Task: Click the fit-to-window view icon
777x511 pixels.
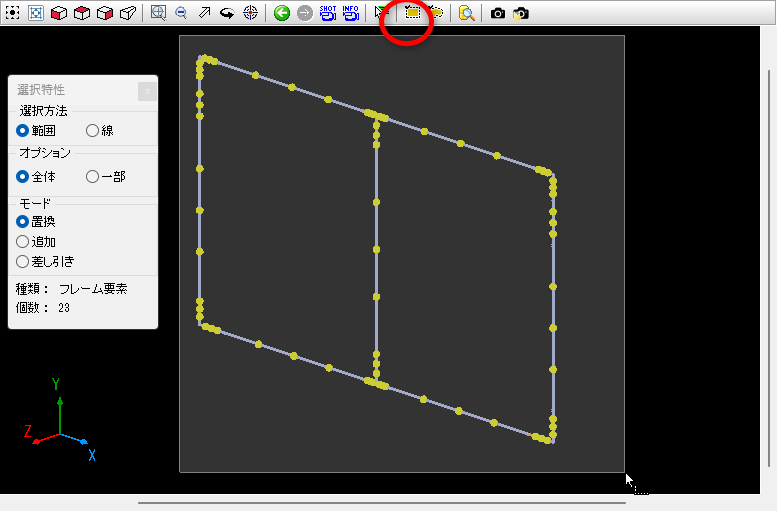Action: 36,13
